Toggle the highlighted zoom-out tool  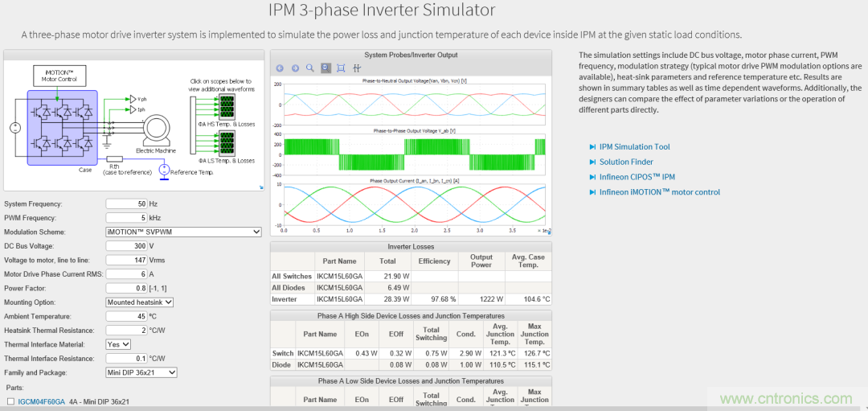pyautogui.click(x=325, y=68)
